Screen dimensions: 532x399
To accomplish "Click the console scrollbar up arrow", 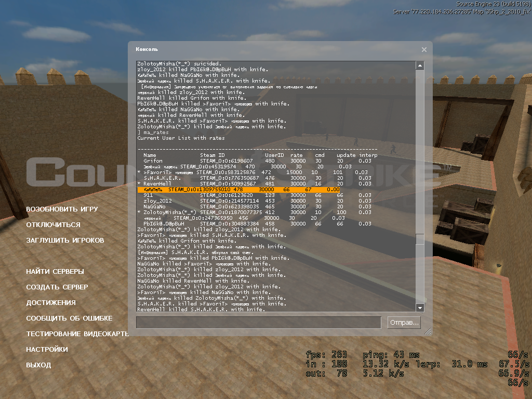I will [x=420, y=65].
